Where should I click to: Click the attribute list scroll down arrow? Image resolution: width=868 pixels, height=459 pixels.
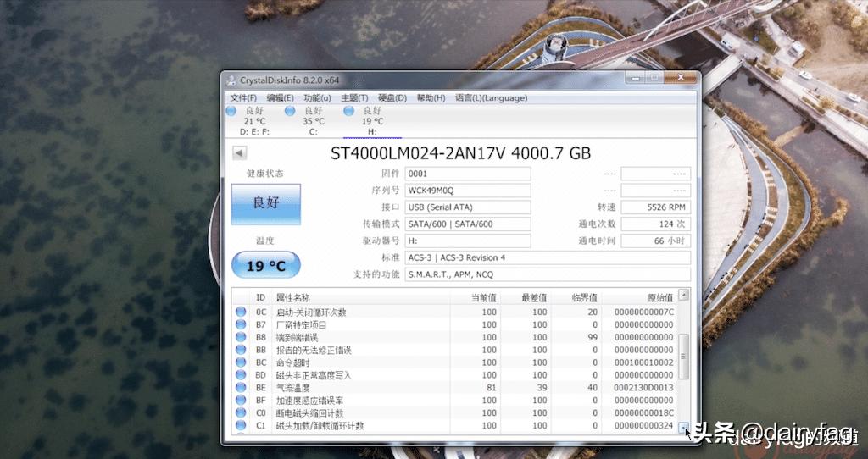click(684, 428)
